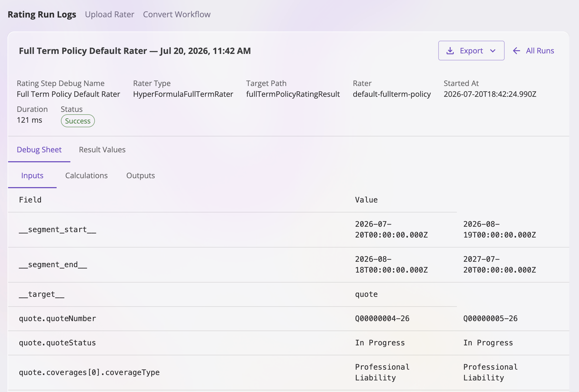Image resolution: width=579 pixels, height=392 pixels.
Task: Click the Duration label
Action: [32, 109]
